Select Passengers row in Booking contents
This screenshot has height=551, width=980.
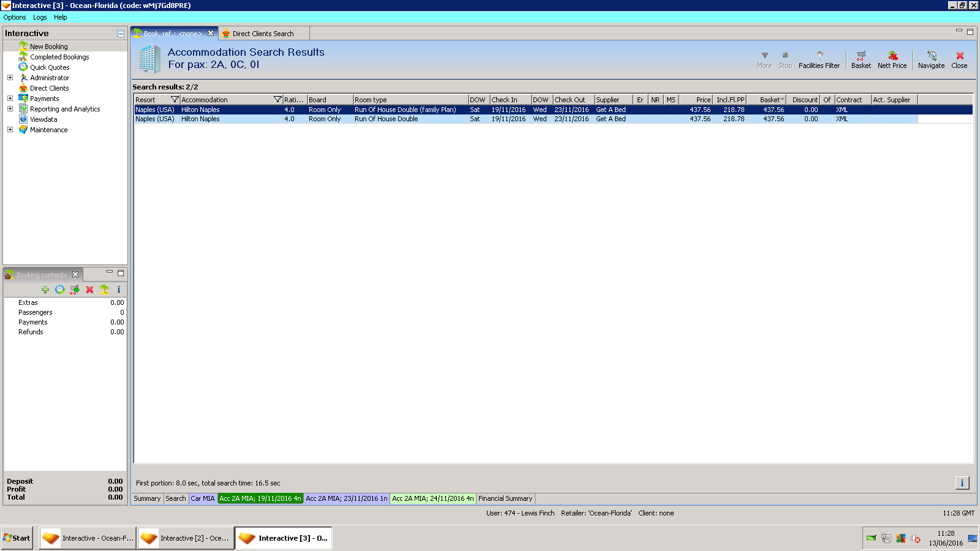pos(65,312)
